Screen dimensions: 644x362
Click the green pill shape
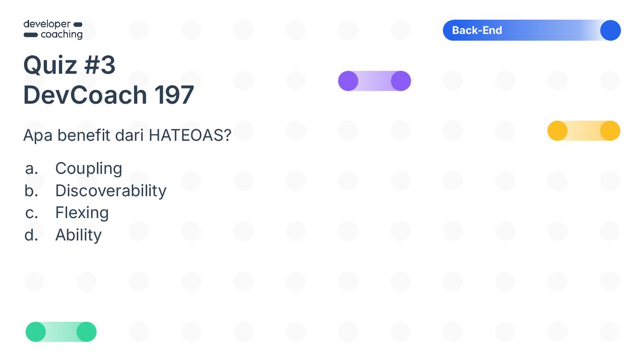(61, 332)
